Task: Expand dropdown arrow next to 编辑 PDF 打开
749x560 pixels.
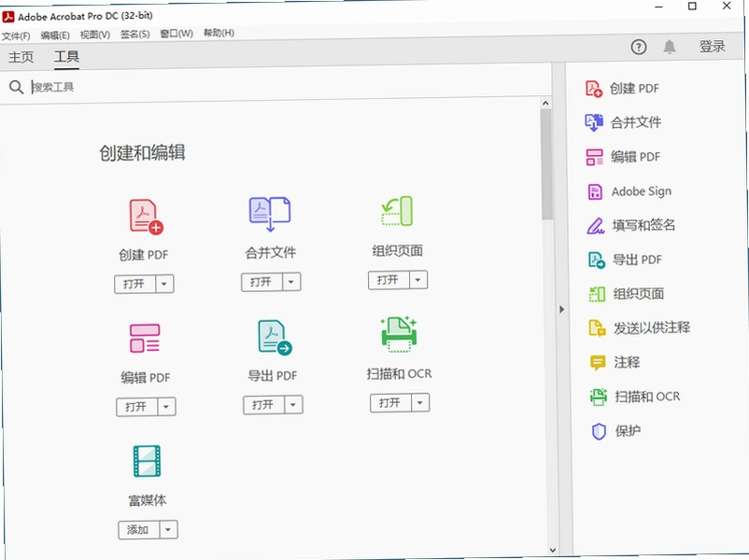Action: (166, 407)
